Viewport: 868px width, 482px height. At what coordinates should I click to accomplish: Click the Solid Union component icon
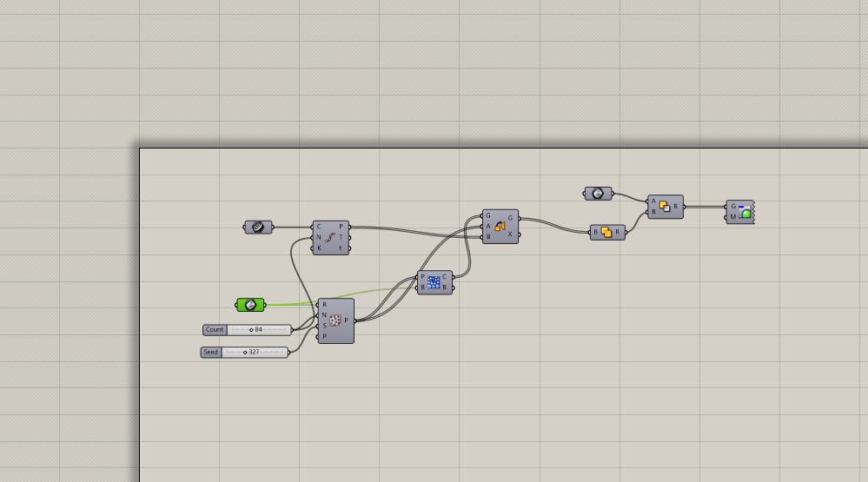[x=606, y=232]
